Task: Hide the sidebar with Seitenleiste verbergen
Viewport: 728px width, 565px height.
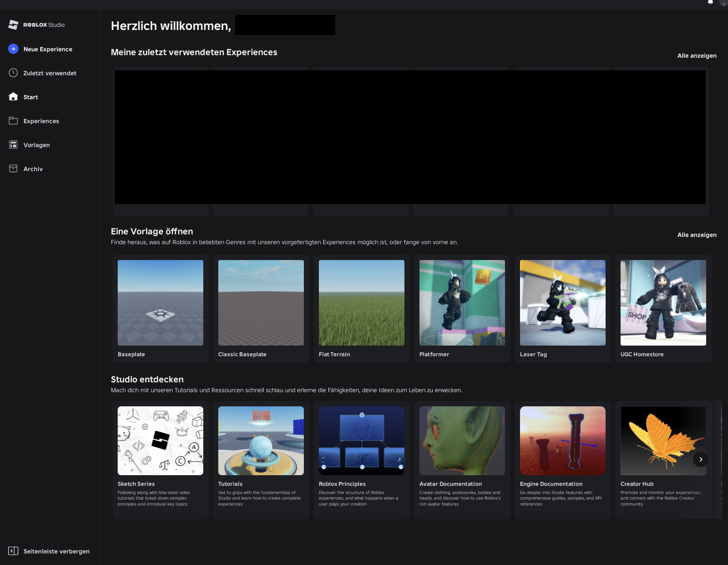Action: click(x=49, y=551)
